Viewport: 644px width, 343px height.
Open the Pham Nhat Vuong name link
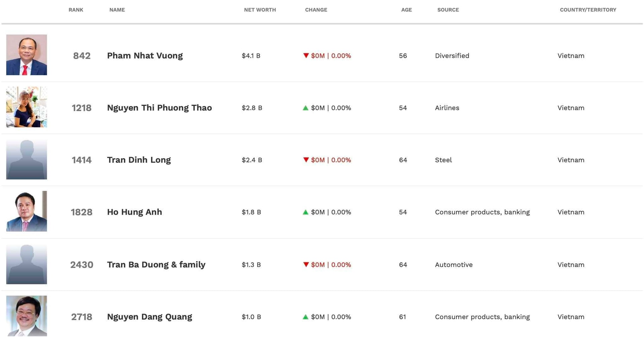pos(145,56)
